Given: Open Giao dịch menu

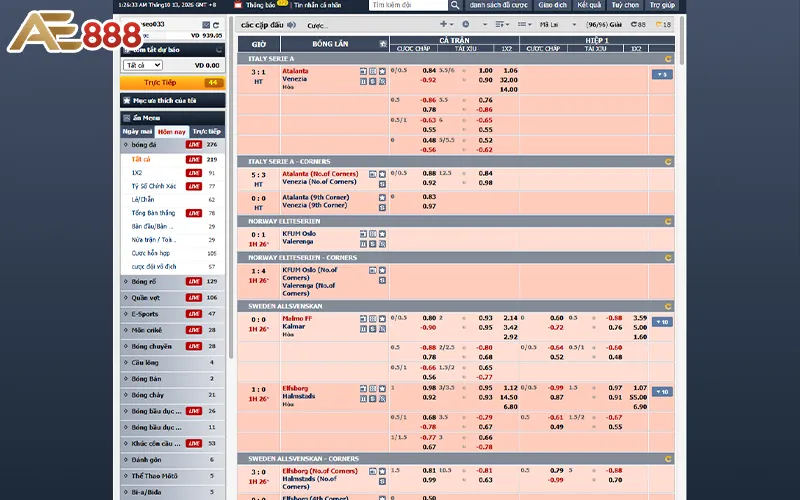Looking at the screenshot, I should tap(553, 5).
